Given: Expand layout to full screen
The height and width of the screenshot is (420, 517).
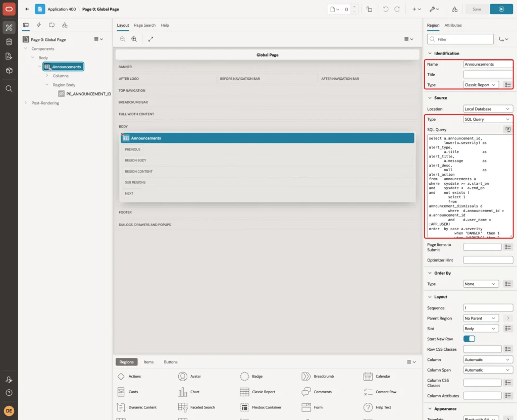Looking at the screenshot, I should 150,39.
